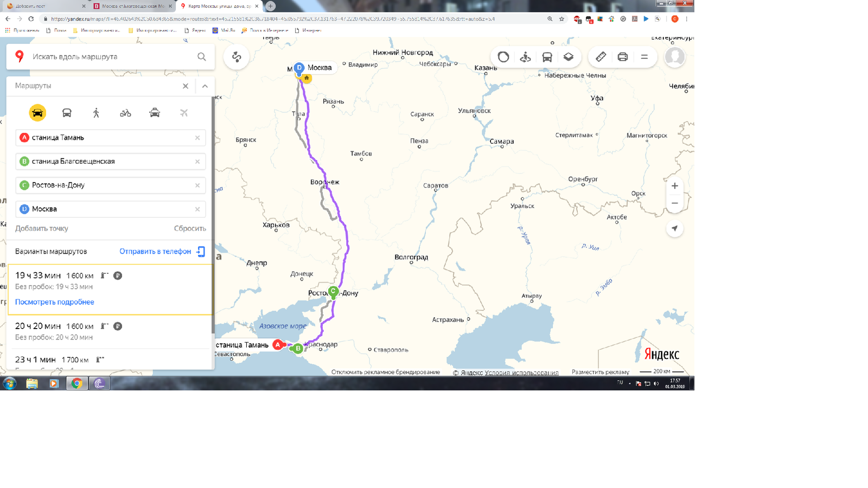Image resolution: width=868 pixels, height=488 pixels.
Task: Zoom out the map with minus button
Action: [674, 203]
